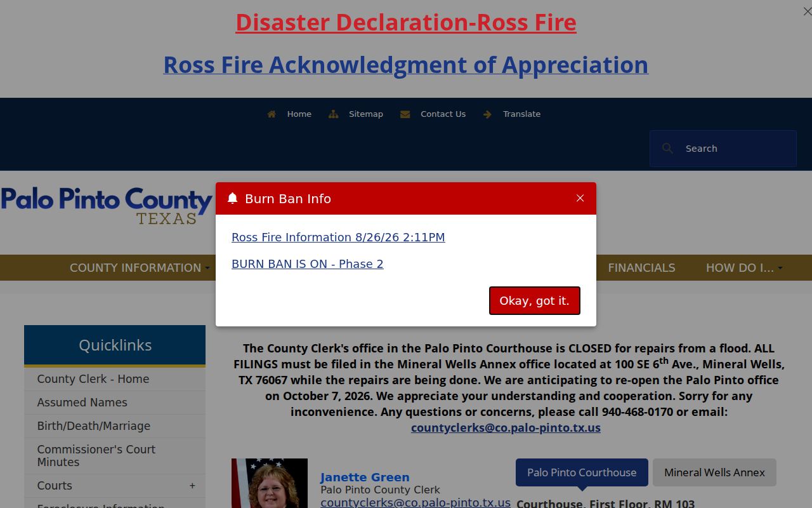Image resolution: width=812 pixels, height=508 pixels.
Task: Click the centered countyclerks email link in the notice
Action: [506, 428]
